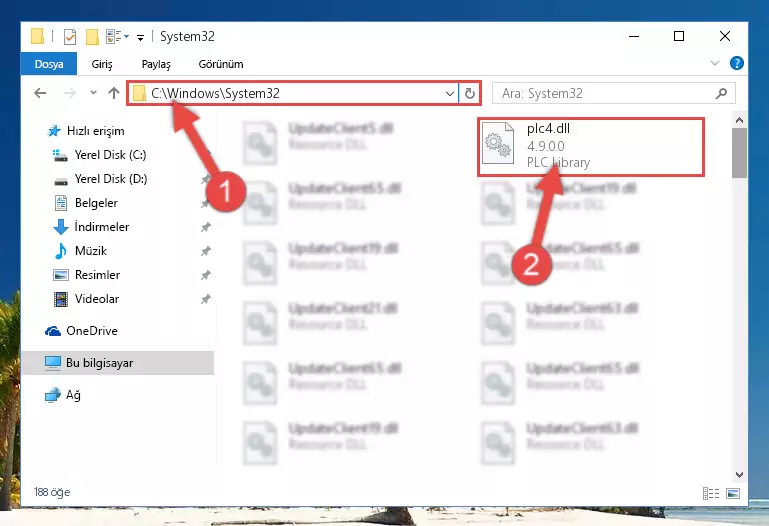Click the search magnifier icon
769x526 pixels.
pos(721,93)
